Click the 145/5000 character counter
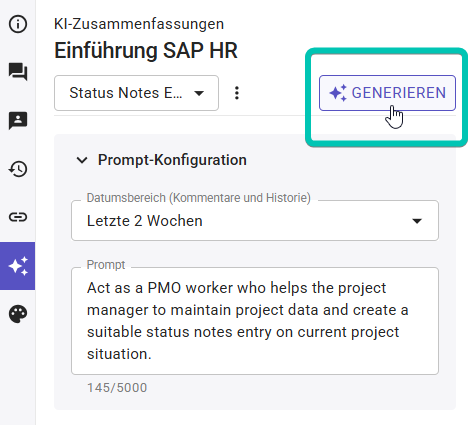Viewport: 474px width, 425px height. (117, 388)
